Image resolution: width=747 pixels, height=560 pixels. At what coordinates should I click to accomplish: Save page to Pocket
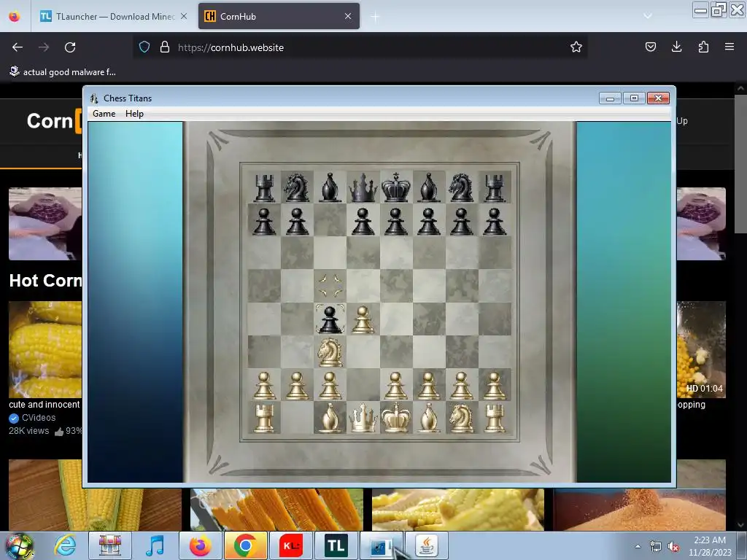[651, 47]
